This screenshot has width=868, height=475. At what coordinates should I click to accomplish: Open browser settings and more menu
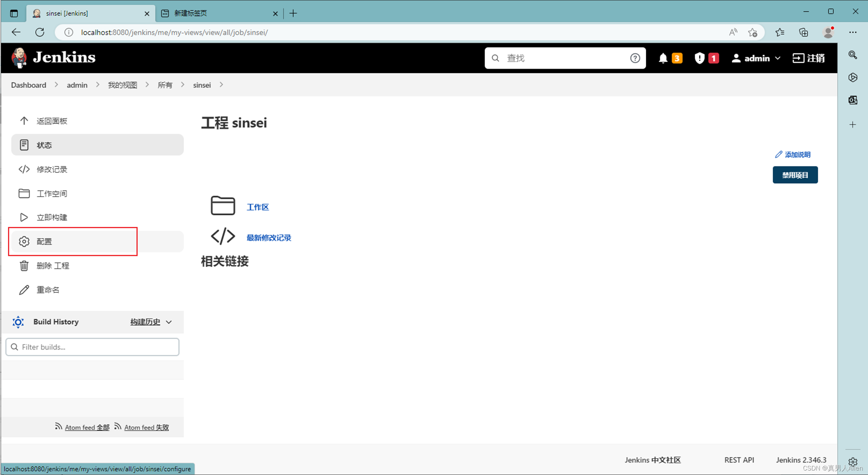tap(853, 32)
